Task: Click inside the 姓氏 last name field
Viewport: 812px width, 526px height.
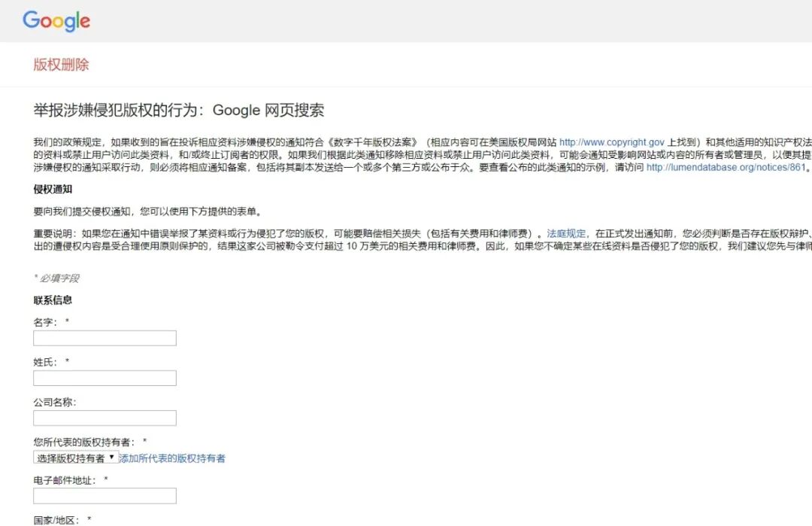Action: tap(104, 378)
